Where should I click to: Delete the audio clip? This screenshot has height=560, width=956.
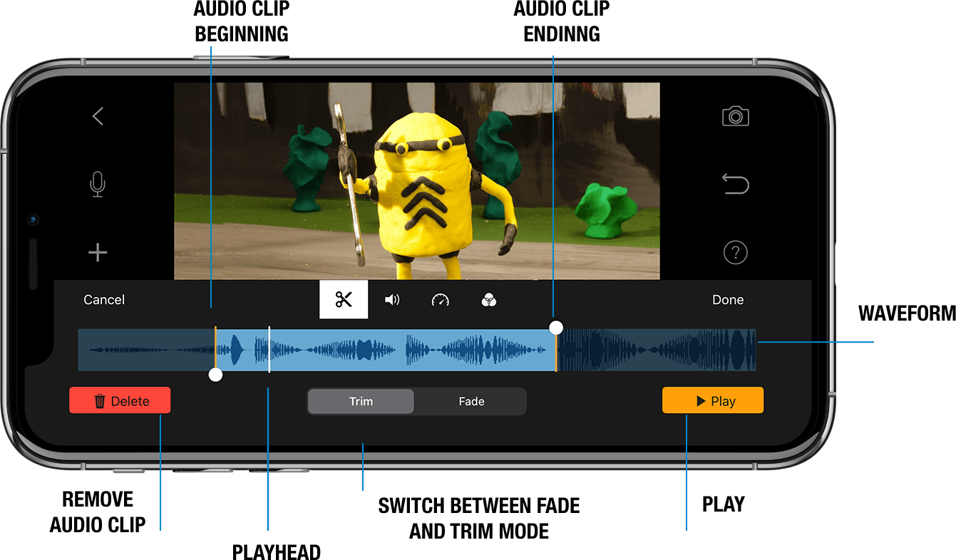120,401
